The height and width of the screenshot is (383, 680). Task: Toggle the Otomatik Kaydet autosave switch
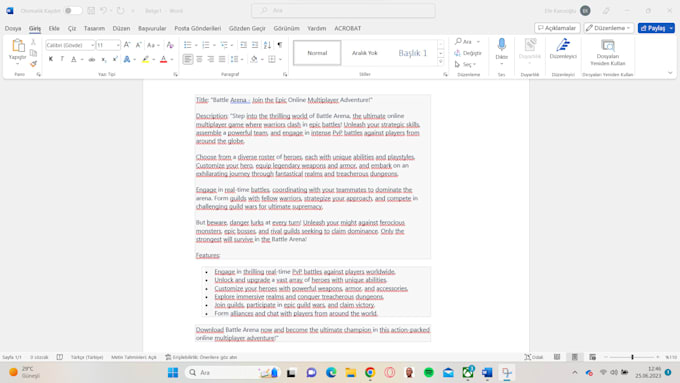click(72, 10)
